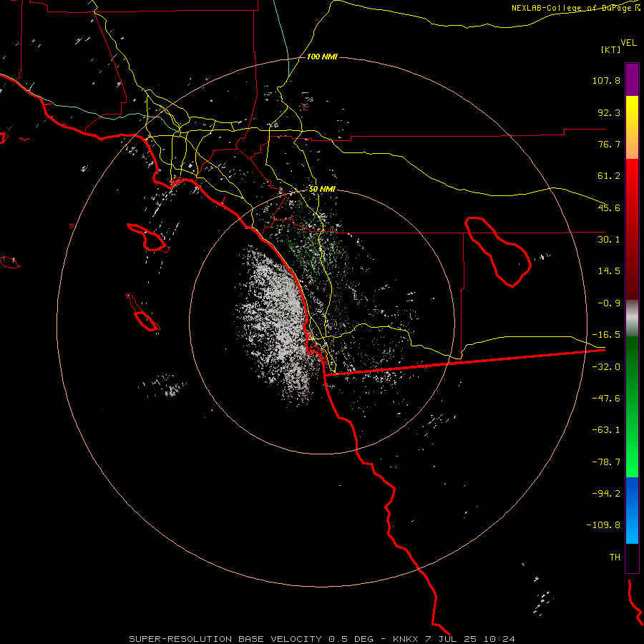Image resolution: width=644 pixels, height=644 pixels.
Task: Click the -47.6 velocity scale value
Action: pos(606,399)
